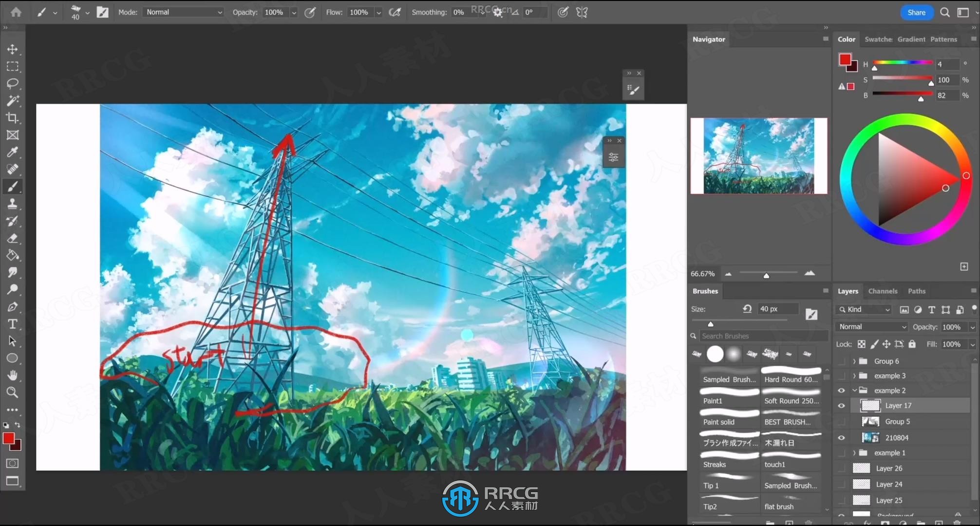980x526 pixels.
Task: Select the Brush tool in the left toolbar
Action: point(13,187)
